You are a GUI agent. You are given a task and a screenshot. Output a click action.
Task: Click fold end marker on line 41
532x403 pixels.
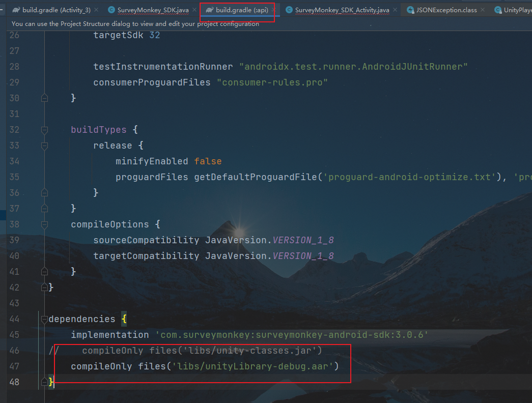(x=44, y=271)
